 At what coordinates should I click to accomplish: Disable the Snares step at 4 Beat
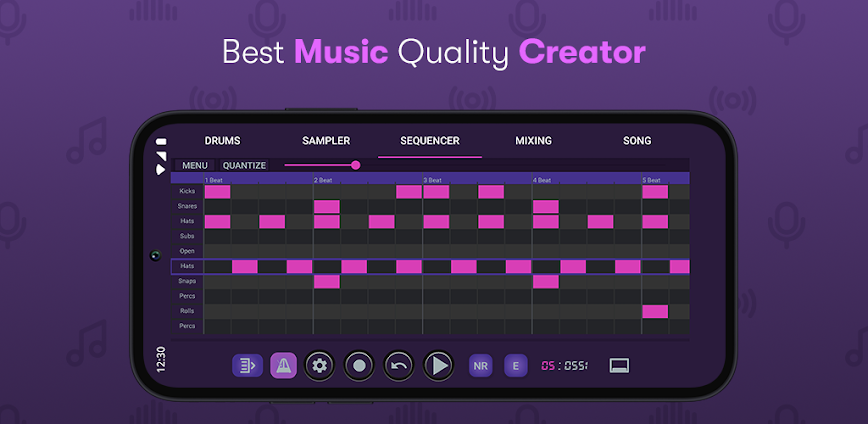pyautogui.click(x=546, y=207)
